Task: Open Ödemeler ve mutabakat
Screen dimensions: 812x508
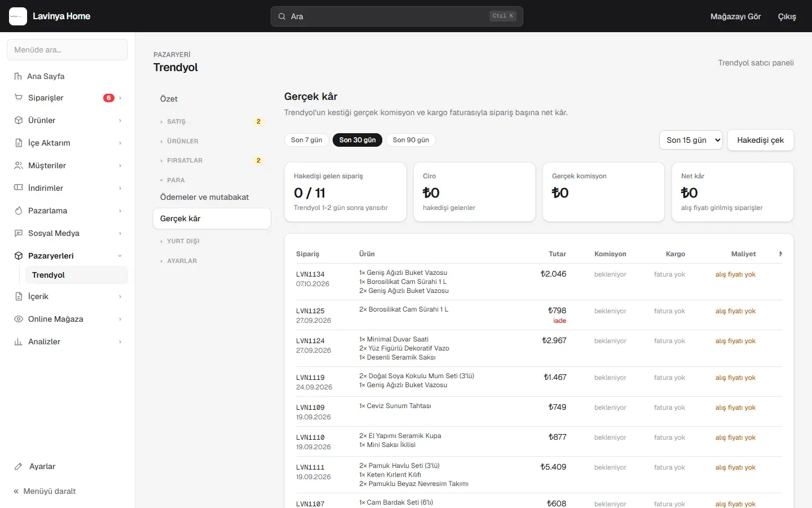Action: [x=212, y=197]
